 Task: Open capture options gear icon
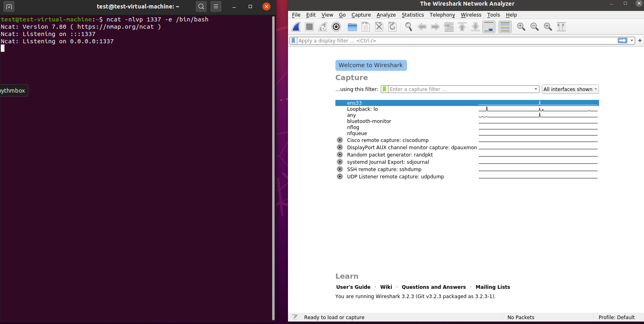click(336, 27)
